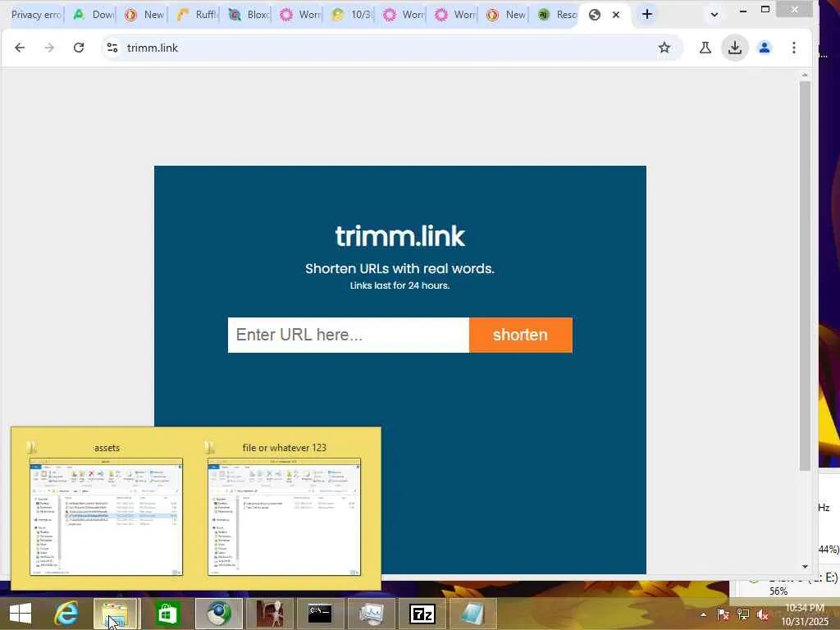Viewport: 840px width, 630px height.
Task: Open Chrome three-dot menu
Action: (794, 48)
